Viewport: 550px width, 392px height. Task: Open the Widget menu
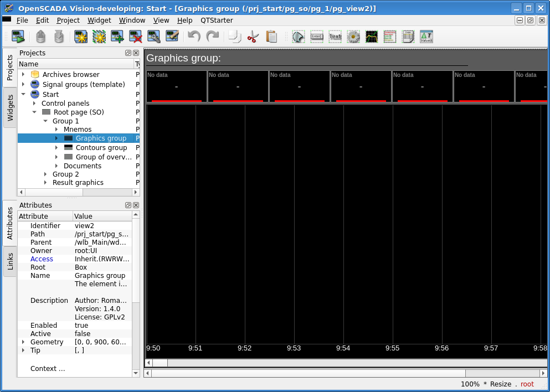(x=99, y=20)
